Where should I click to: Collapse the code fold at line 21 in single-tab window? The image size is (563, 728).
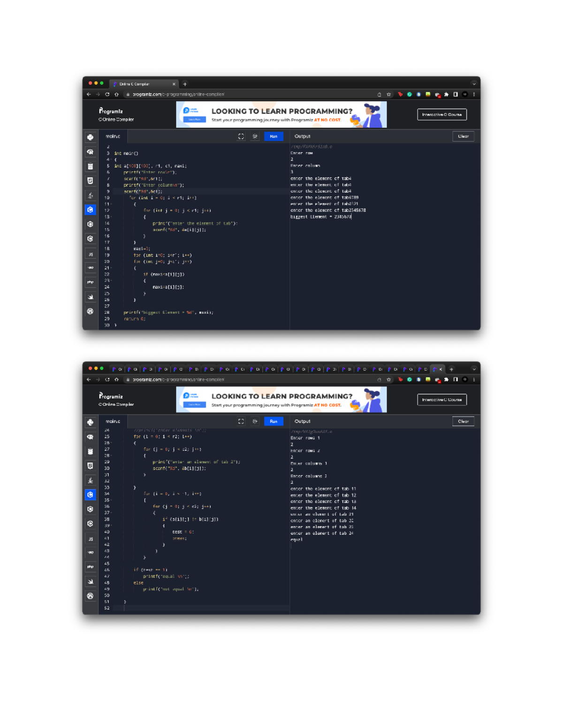pos(111,268)
